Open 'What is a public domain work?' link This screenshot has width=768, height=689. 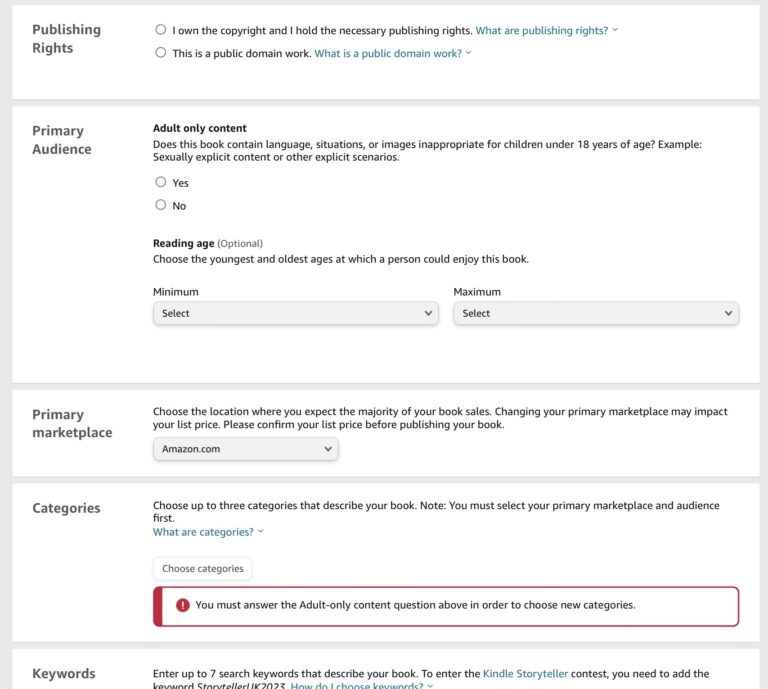pyautogui.click(x=388, y=53)
